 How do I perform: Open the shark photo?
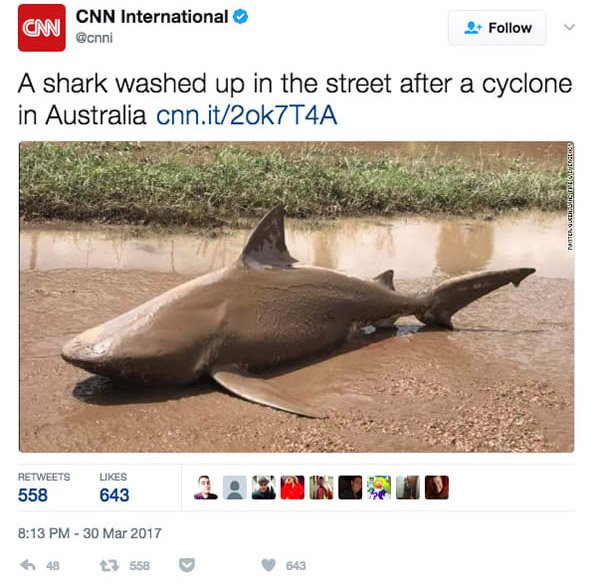[x=297, y=297]
